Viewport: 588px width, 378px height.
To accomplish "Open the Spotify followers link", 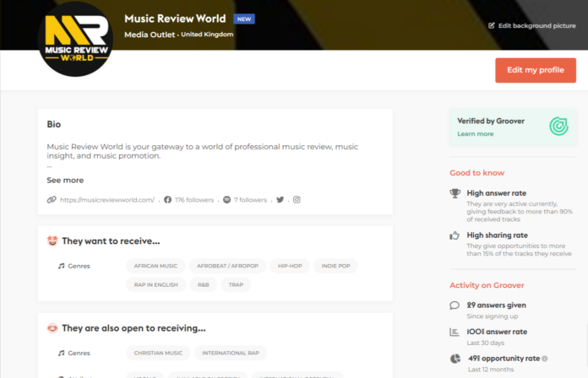I will (245, 200).
